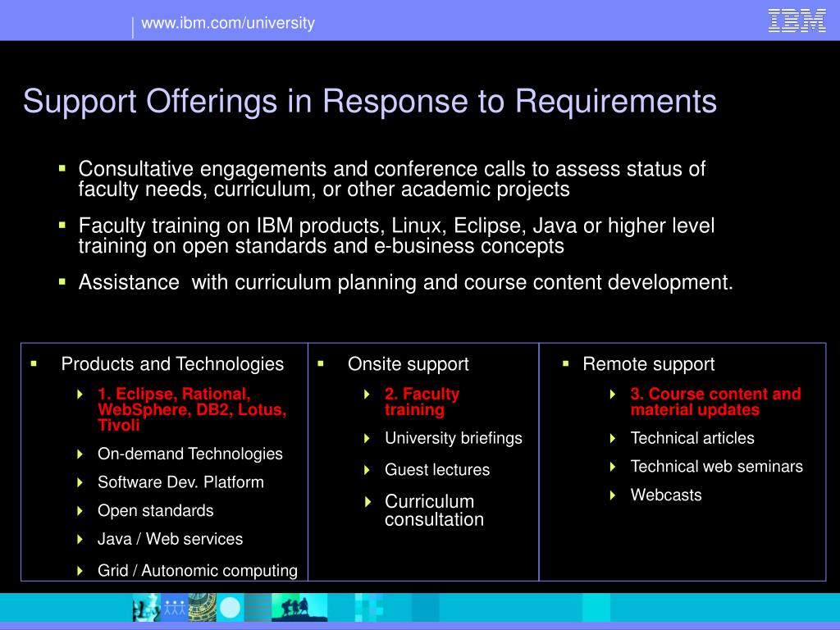Select Java / Web services entry
The image size is (840, 630).
click(x=171, y=539)
